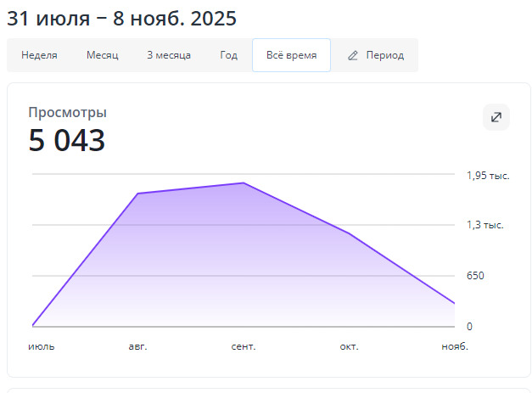Click the июль label on x-axis
Viewport: 532px width, 393px height.
[x=41, y=346]
